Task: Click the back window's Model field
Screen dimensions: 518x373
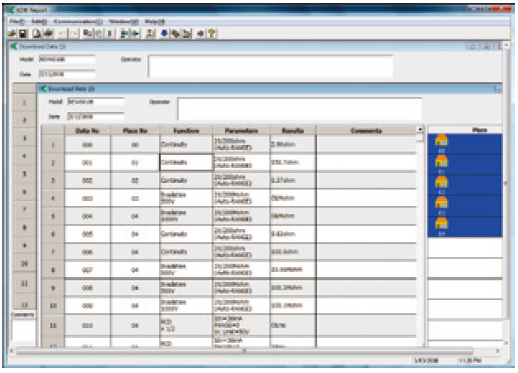Action: [x=67, y=59]
